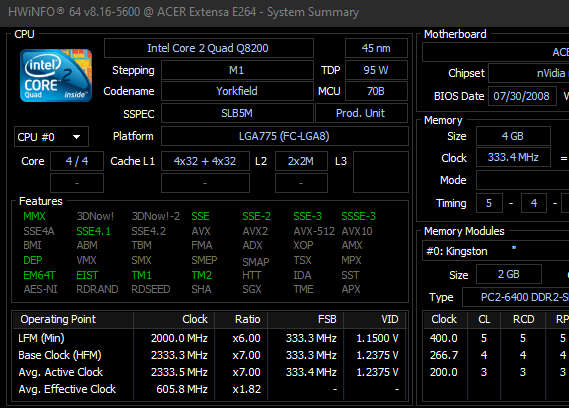The height and width of the screenshot is (408, 569).
Task: Click the LGA775 (FC-LGA8) platform field
Action: [x=284, y=136]
